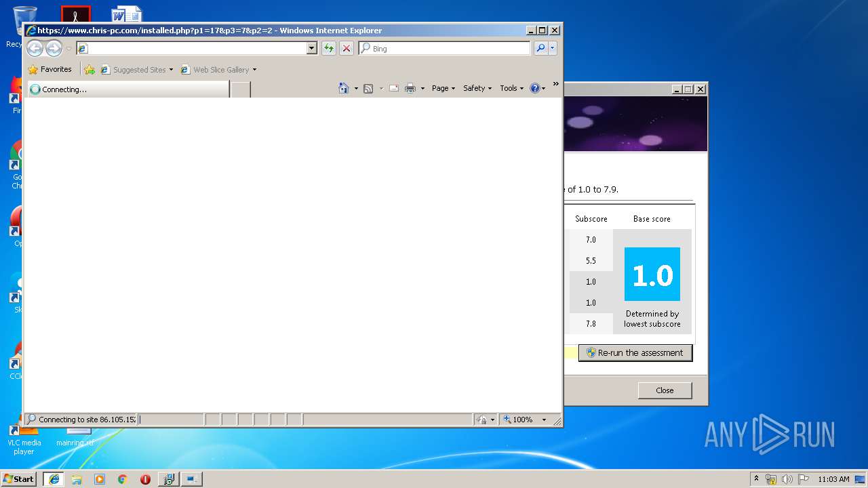
Task: Run search with the magnifier button
Action: click(540, 48)
